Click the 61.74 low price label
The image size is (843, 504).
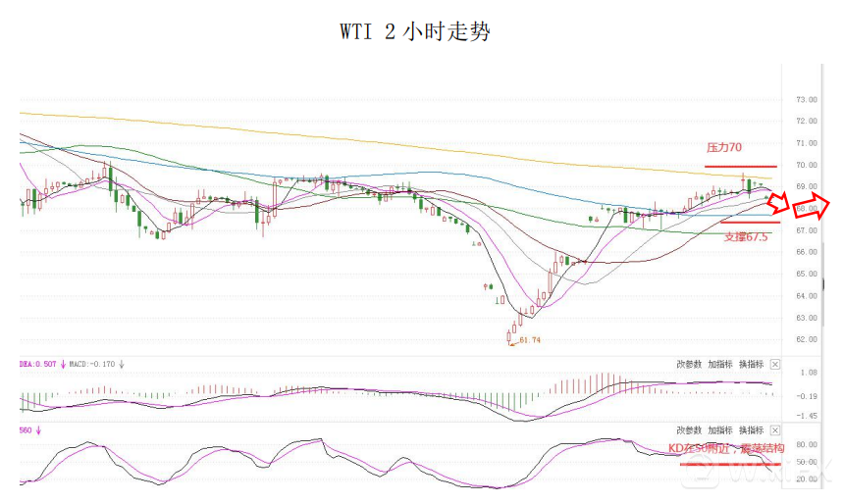(530, 340)
